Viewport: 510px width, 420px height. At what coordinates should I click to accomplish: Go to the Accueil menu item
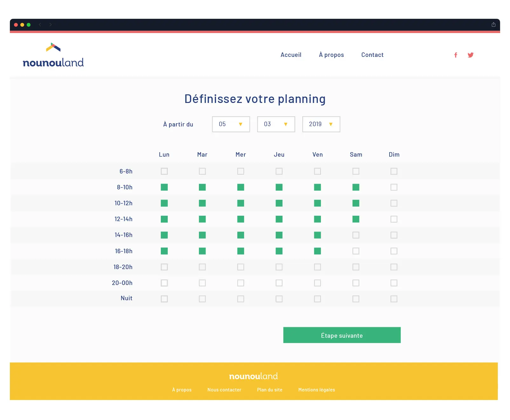tap(291, 55)
